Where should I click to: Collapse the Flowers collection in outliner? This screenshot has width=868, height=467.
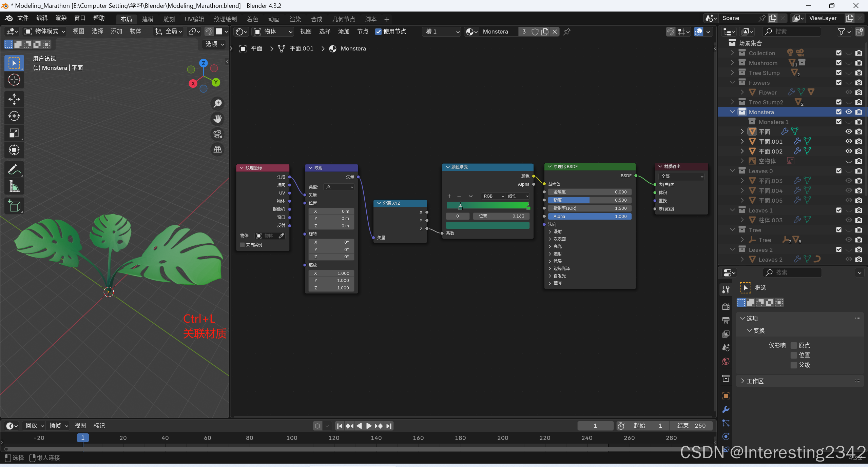732,82
